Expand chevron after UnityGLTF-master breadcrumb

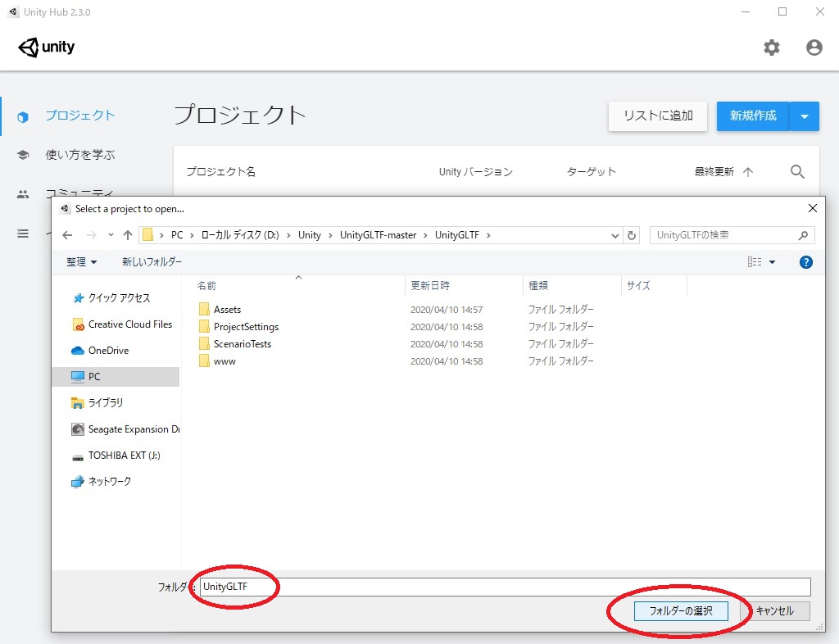point(426,235)
